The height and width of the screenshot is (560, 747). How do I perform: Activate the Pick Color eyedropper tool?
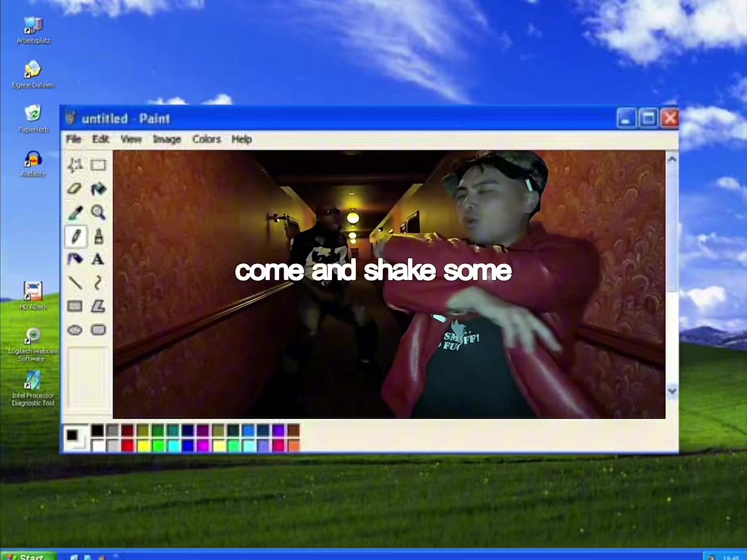coord(75,213)
